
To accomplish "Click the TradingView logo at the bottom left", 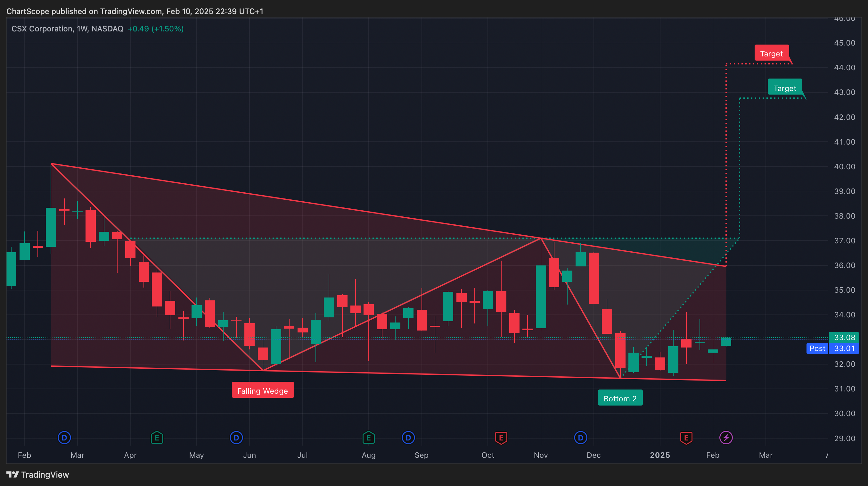I will coord(37,474).
